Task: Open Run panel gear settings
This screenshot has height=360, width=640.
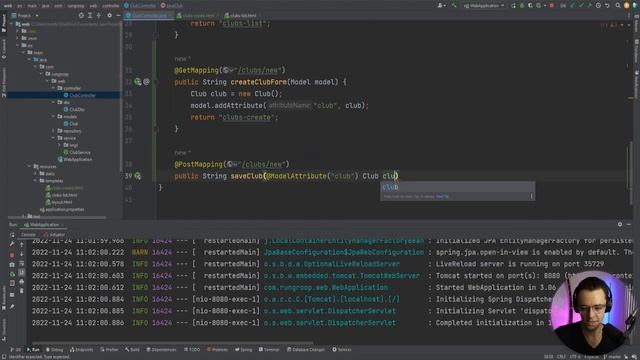Action: click(x=620, y=224)
